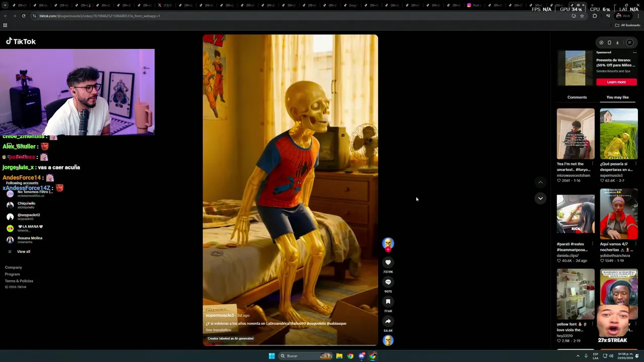
Task: Click the Learn more ad button
Action: pyautogui.click(x=616, y=82)
